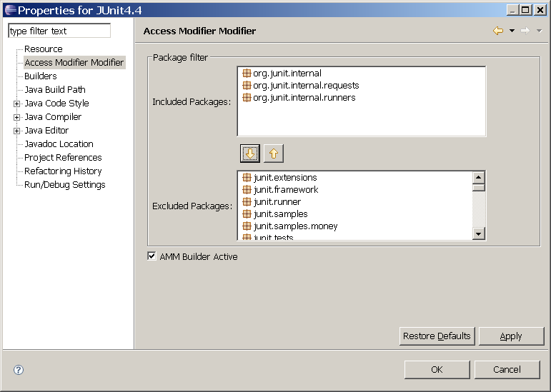
Task: Click excluded packages scroll down arrow
Action: [x=479, y=233]
